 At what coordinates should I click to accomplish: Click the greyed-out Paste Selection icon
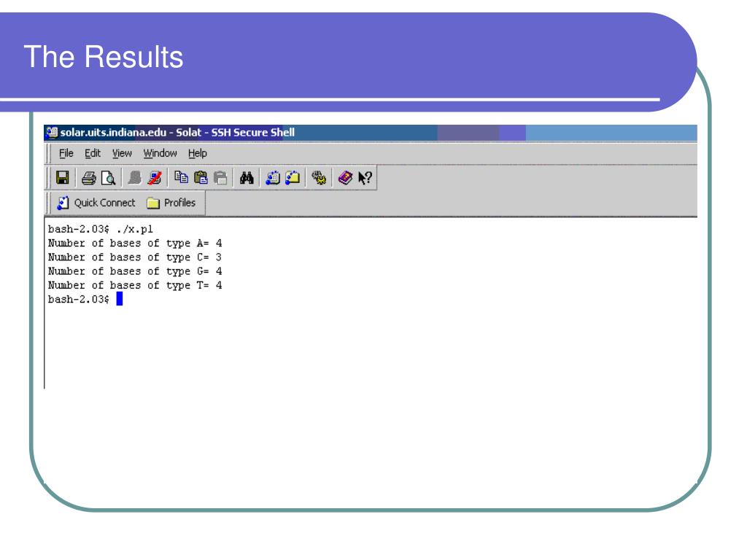pyautogui.click(x=220, y=178)
